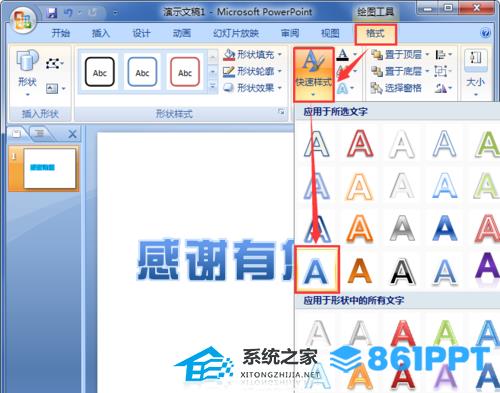This screenshot has height=393, width=500.
Task: Open the Shapes gallery icon
Action: tap(27, 61)
